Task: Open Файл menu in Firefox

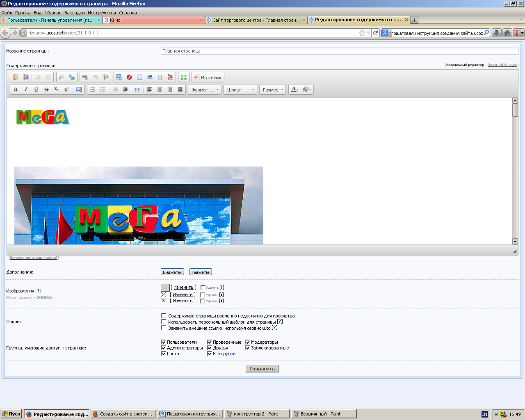Action: coord(7,13)
